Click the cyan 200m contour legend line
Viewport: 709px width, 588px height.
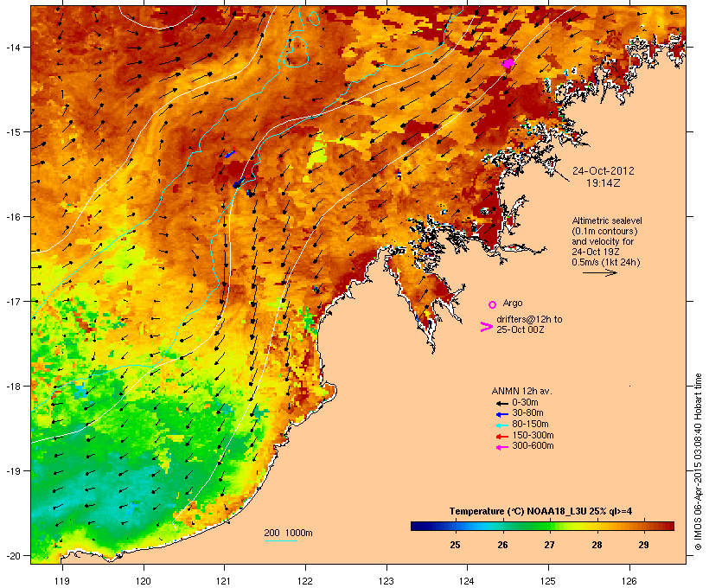[x=280, y=540]
